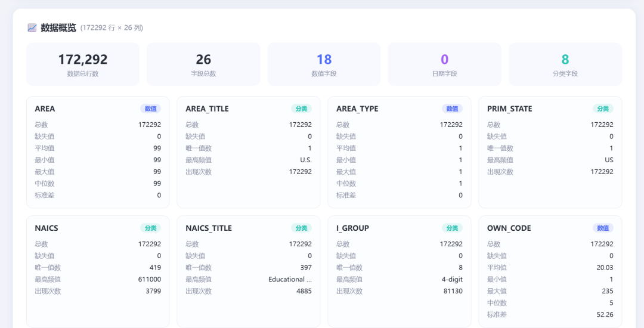
Task: Click the US value in PRIM_STATE card
Action: [x=609, y=160]
